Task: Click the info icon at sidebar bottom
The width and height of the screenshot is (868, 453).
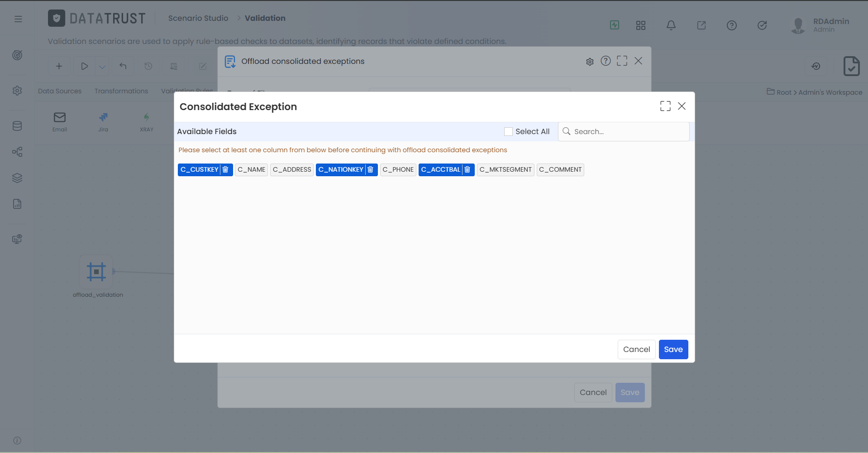Action: pos(17,440)
